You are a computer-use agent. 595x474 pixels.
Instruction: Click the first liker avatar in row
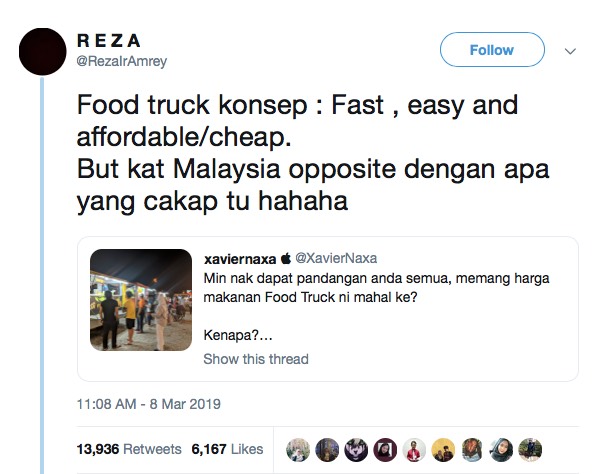[x=298, y=450]
